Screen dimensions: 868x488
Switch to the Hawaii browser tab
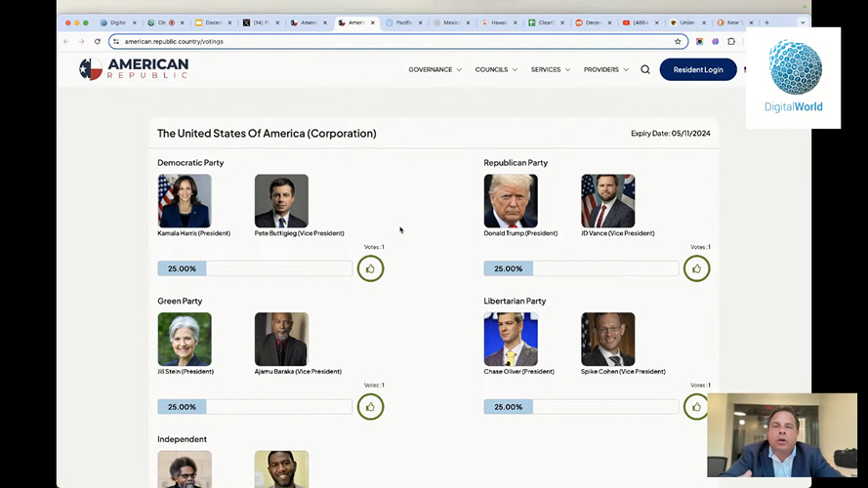click(498, 22)
